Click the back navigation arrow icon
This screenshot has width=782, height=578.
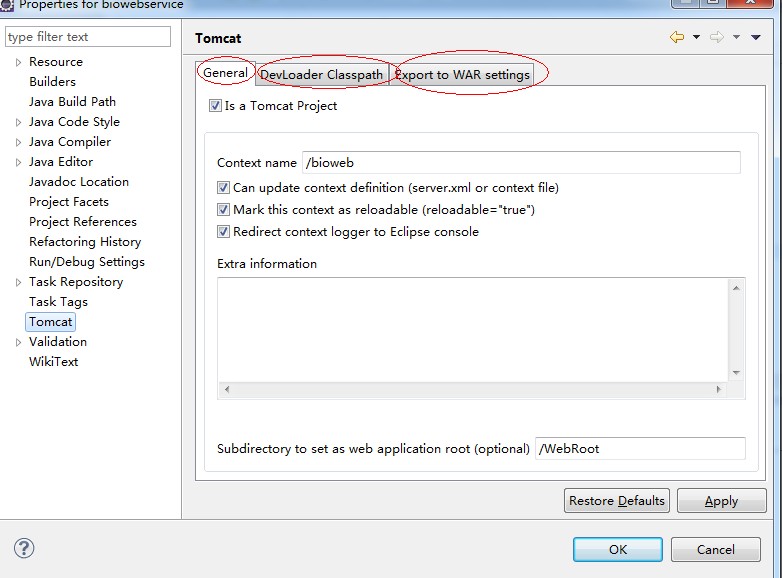click(x=677, y=37)
